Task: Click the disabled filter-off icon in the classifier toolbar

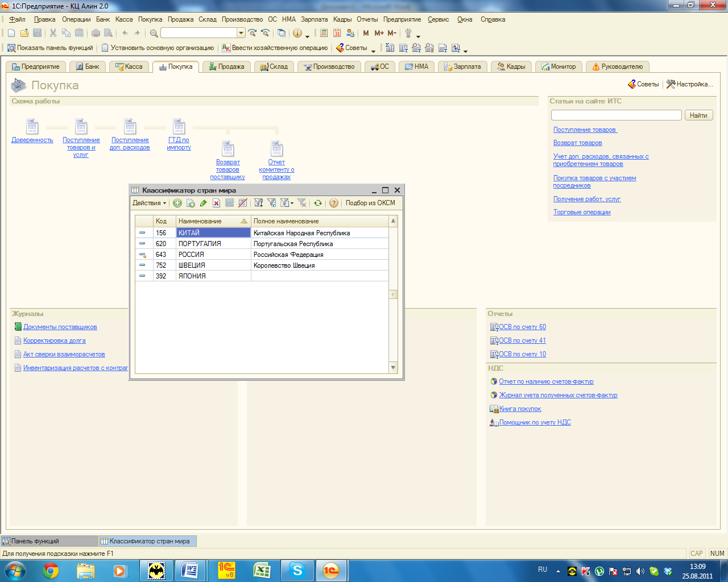Action: point(302,203)
